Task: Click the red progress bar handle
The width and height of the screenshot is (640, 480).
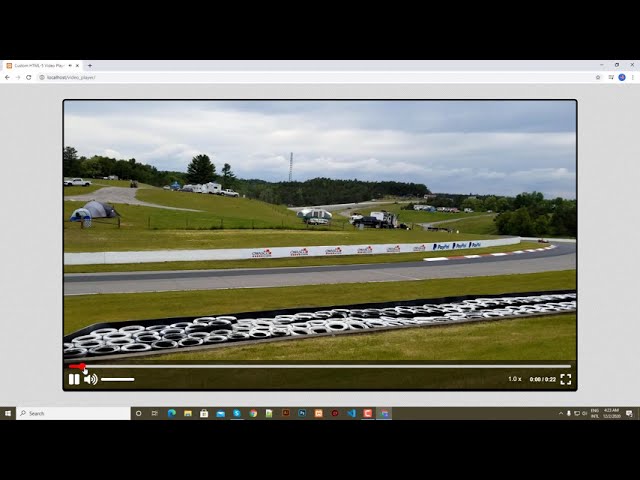Action: 82,366
